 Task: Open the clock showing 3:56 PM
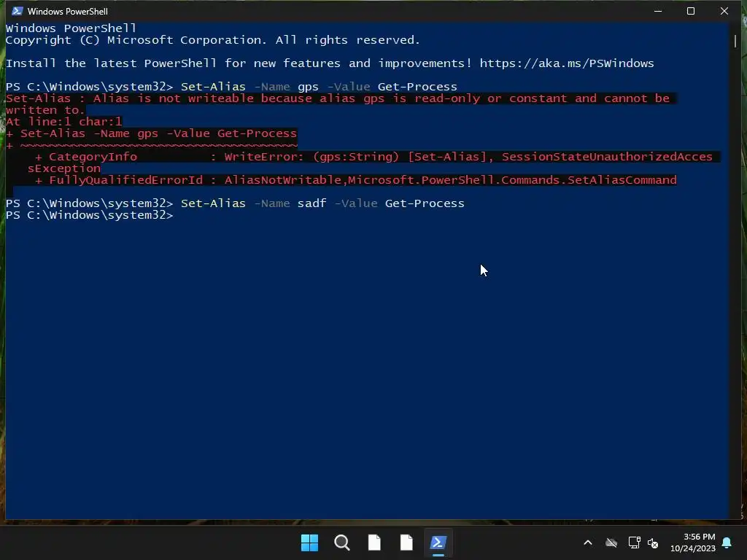(x=693, y=542)
